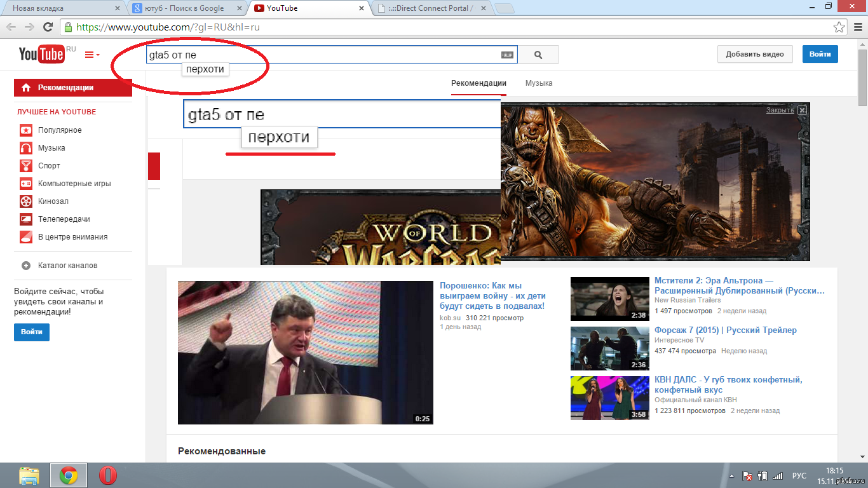Open the Мстители 2 video thumbnail
This screenshot has height=488, width=868.
(610, 299)
